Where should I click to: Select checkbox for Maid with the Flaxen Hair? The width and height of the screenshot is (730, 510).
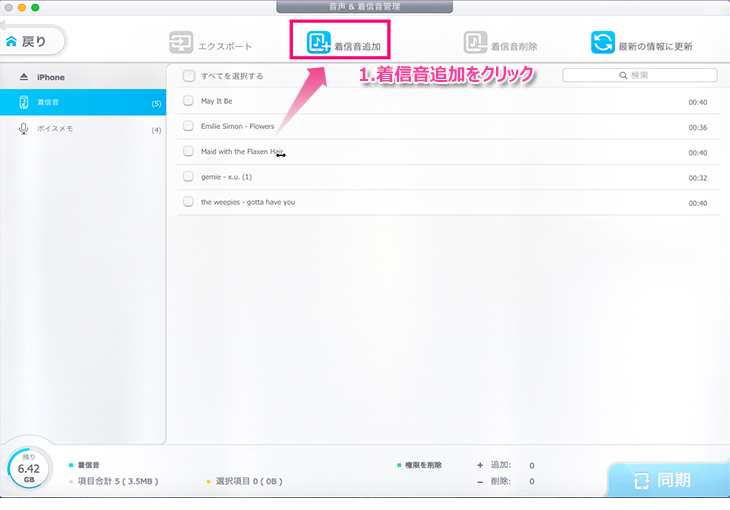(188, 151)
